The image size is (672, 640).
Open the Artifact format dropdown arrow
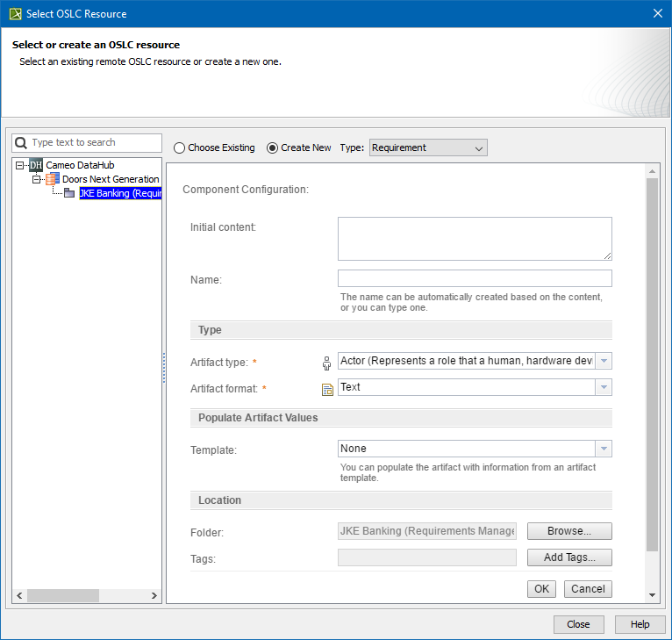tap(604, 387)
